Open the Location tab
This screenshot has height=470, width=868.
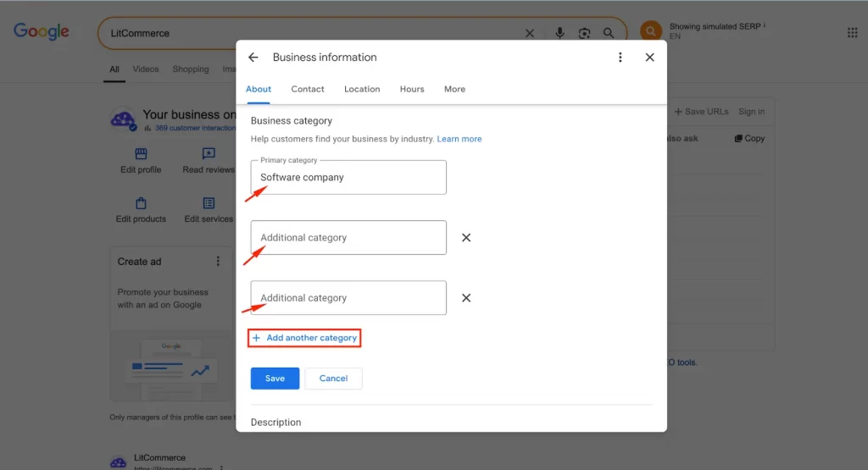(362, 89)
